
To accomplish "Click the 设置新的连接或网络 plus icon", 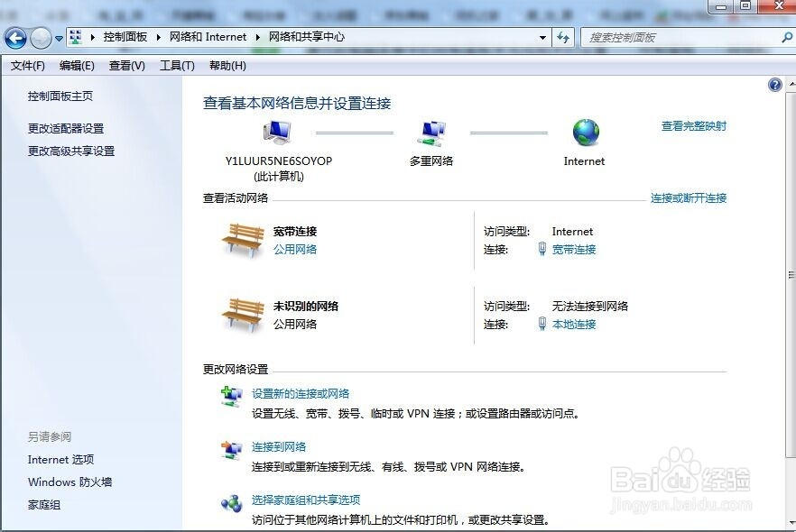I will pos(228,397).
